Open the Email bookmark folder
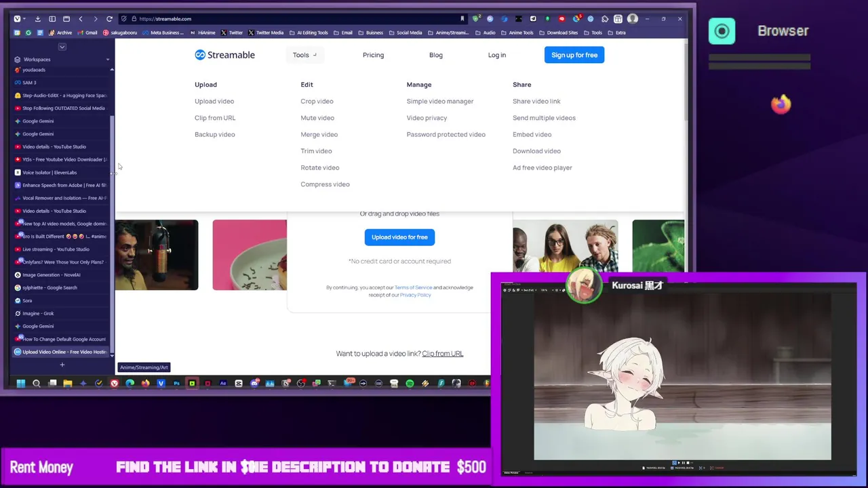The width and height of the screenshot is (868, 488). [342, 33]
